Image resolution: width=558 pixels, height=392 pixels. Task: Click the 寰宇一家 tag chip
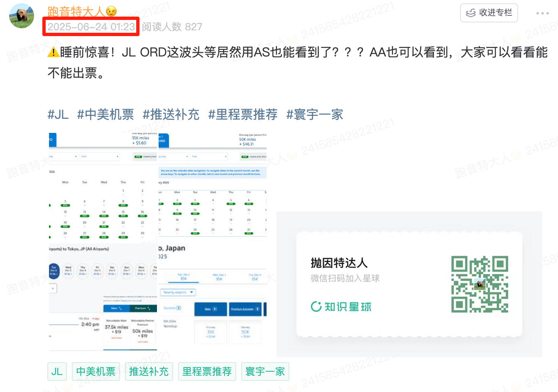coord(265,372)
